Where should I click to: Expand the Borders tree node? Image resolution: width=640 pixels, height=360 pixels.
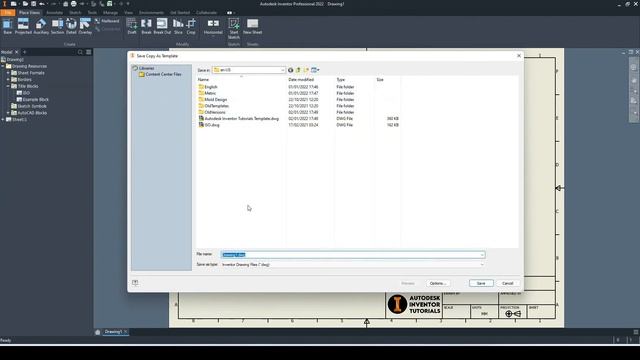click(8, 80)
